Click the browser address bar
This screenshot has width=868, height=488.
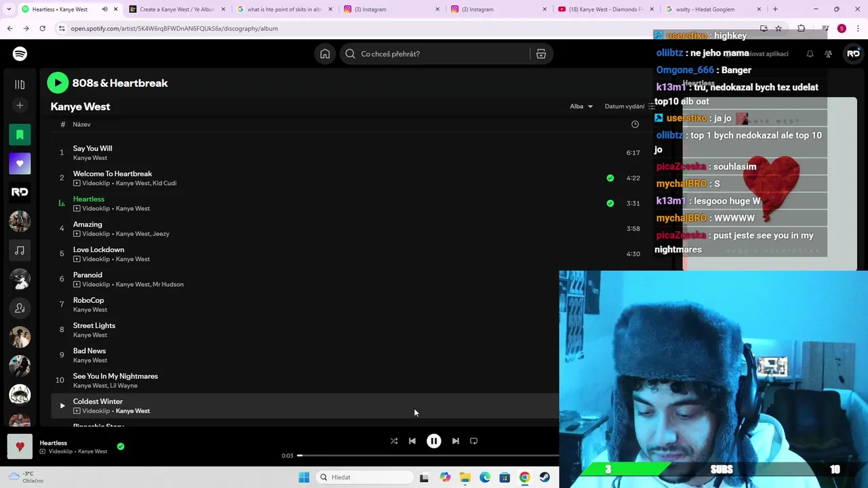coord(407,28)
